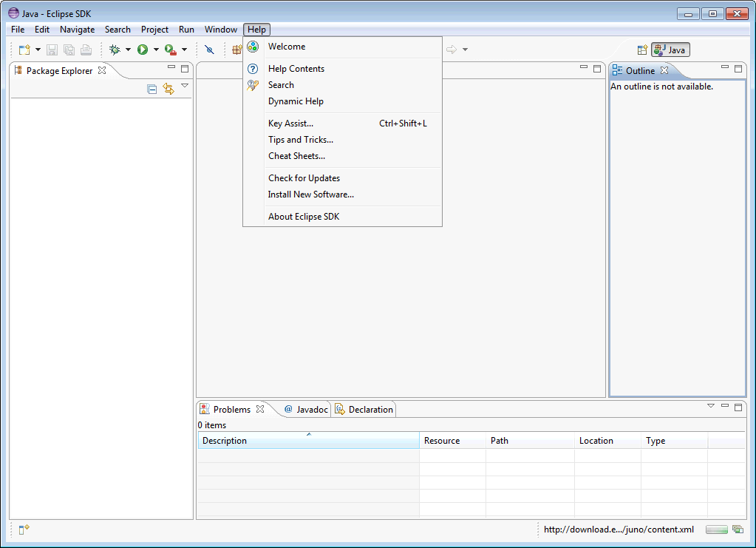The height and width of the screenshot is (548, 756).
Task: Click the Debug bug icon in toolbar
Action: coord(115,50)
